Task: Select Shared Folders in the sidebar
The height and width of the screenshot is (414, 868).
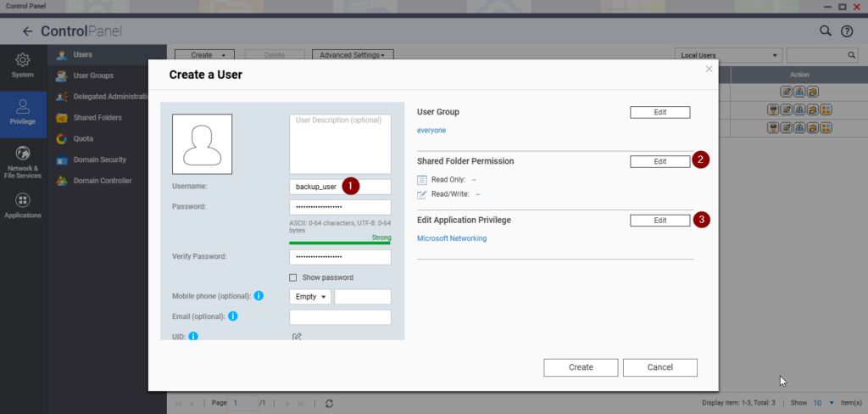Action: coord(97,118)
